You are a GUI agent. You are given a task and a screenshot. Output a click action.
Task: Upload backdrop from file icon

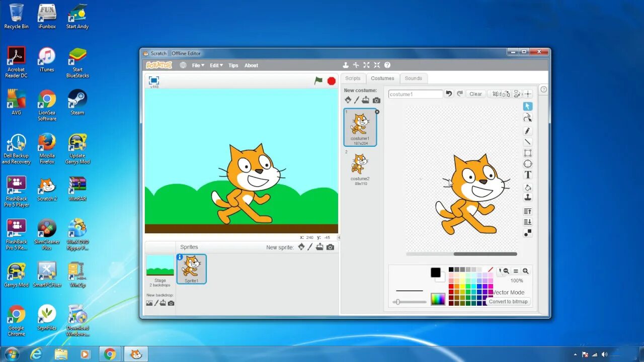163,303
